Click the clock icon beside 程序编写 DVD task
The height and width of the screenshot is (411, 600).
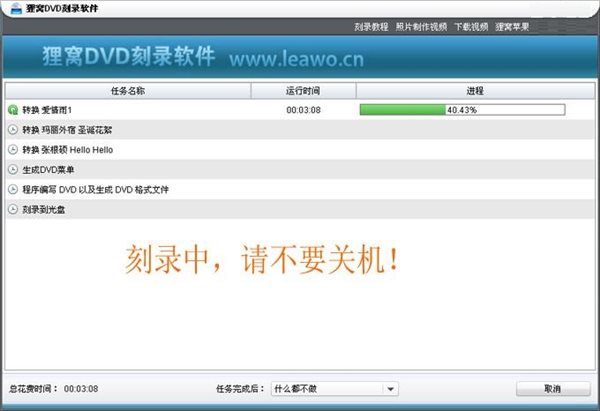click(13, 189)
